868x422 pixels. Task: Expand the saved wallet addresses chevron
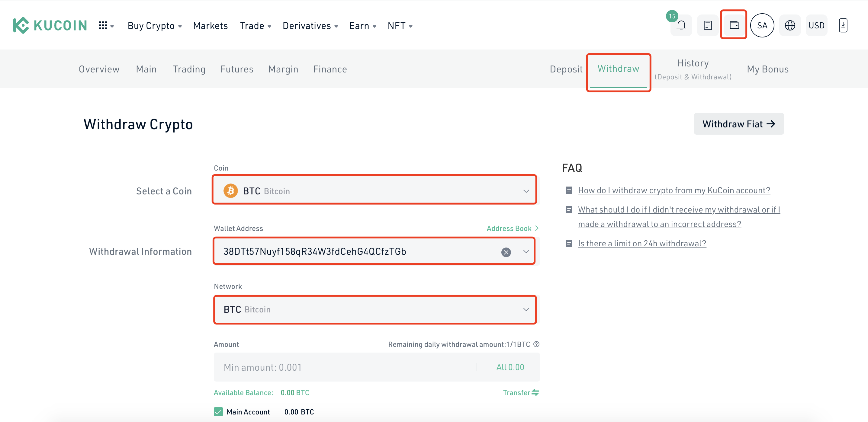point(526,251)
